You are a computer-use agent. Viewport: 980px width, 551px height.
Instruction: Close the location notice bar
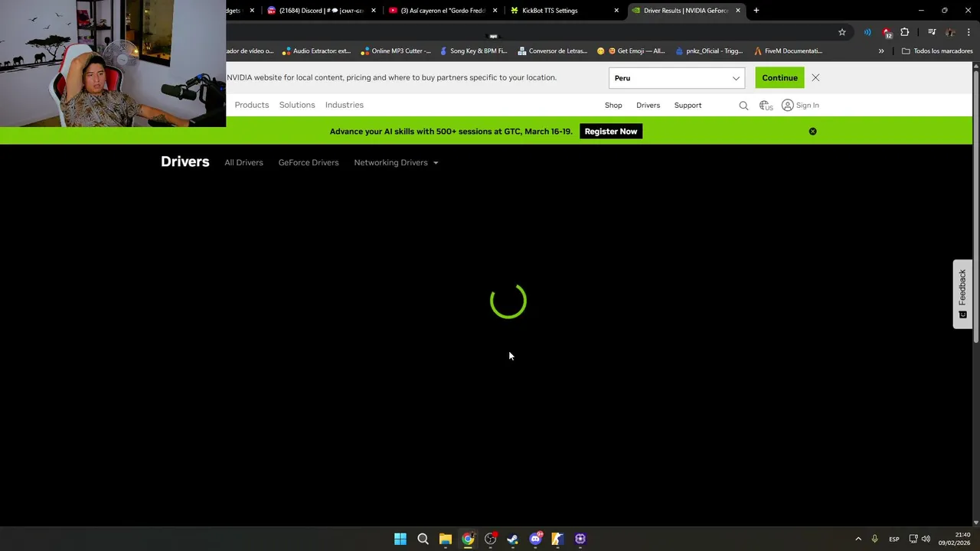815,78
